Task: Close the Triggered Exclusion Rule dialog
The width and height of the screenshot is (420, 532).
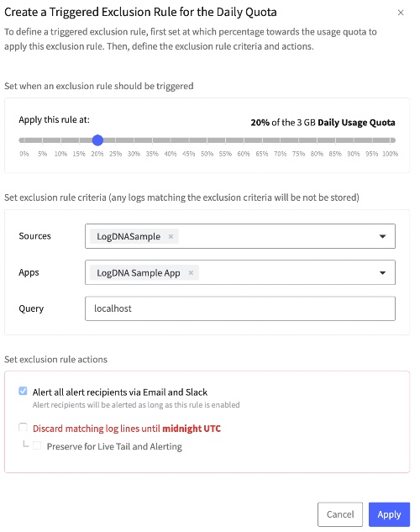Action: pos(401,13)
